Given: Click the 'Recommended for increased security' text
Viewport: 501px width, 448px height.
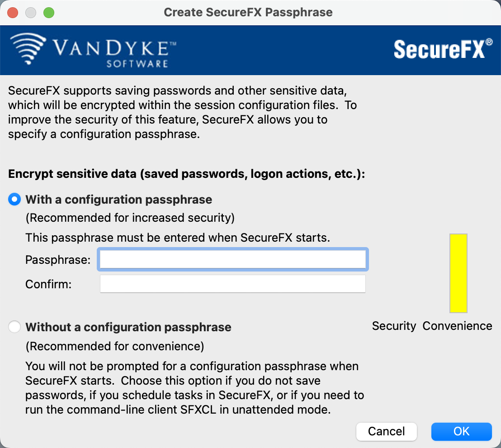Looking at the screenshot, I should pyautogui.click(x=130, y=218).
